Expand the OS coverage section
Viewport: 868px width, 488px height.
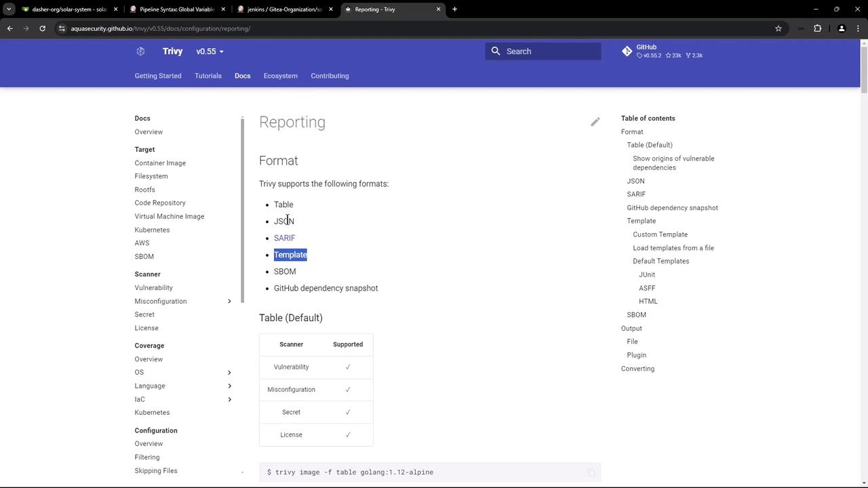(x=229, y=373)
